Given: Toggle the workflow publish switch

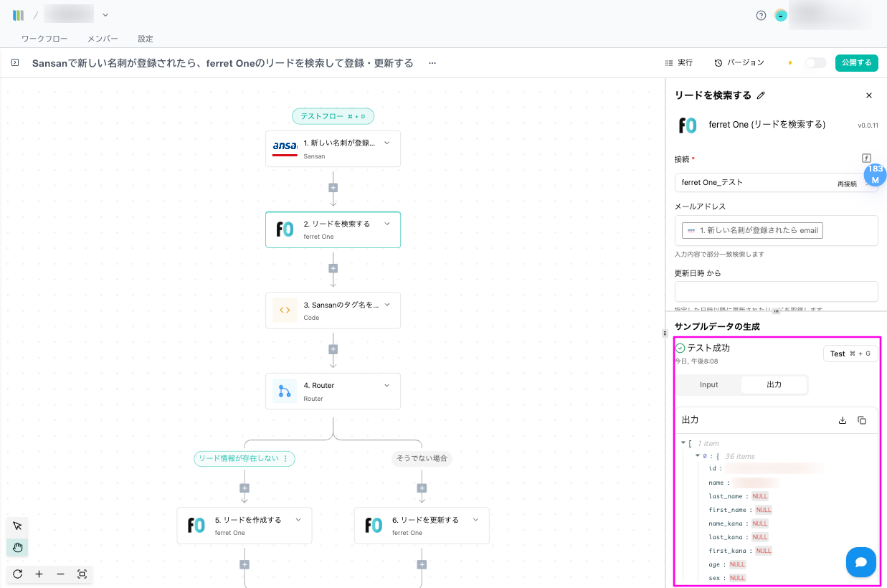Looking at the screenshot, I should tap(815, 63).
